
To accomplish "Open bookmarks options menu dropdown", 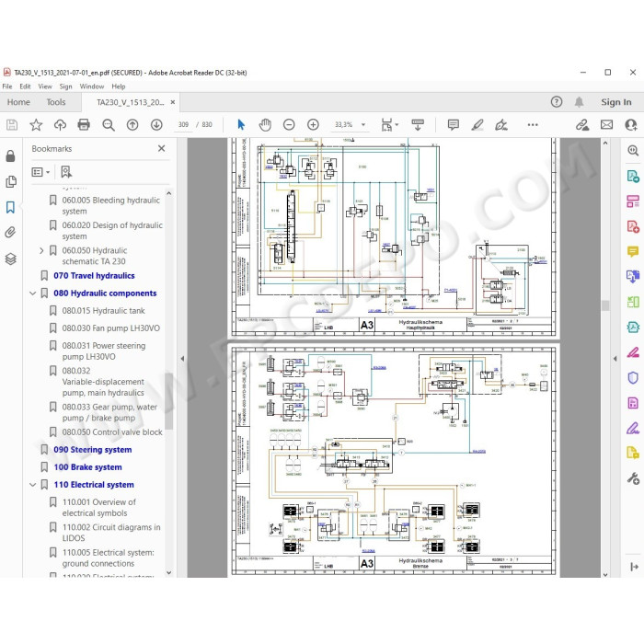I will point(40,172).
